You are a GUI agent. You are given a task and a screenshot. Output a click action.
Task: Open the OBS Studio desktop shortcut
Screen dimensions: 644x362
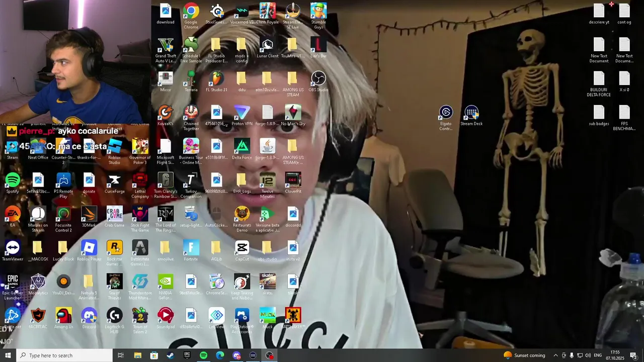[x=318, y=81]
